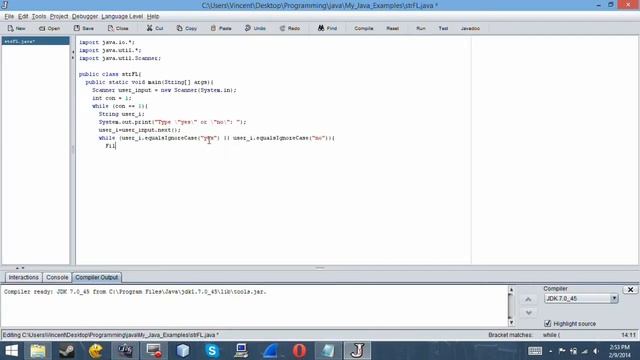
Task: Close the document with the Close toolbar button
Action: [118, 29]
